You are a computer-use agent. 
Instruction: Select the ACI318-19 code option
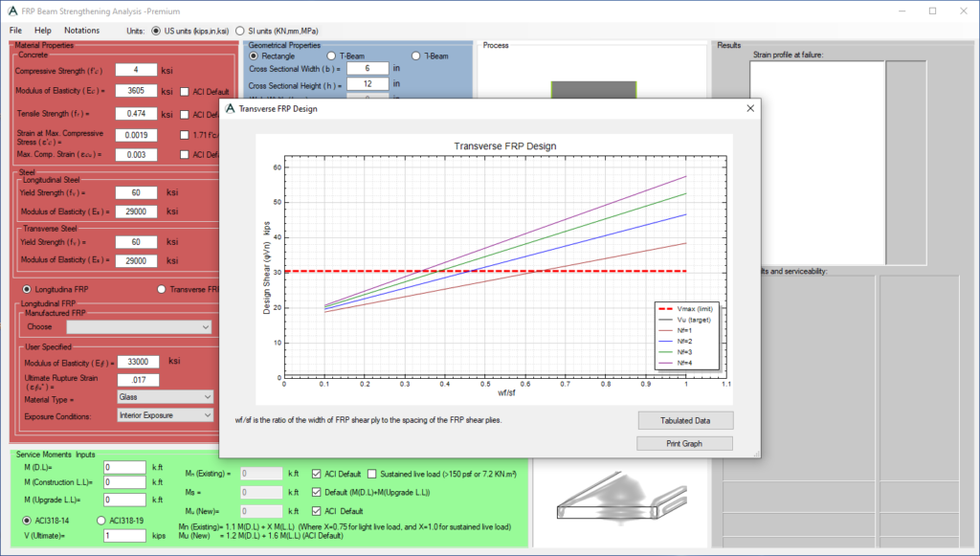(x=101, y=520)
